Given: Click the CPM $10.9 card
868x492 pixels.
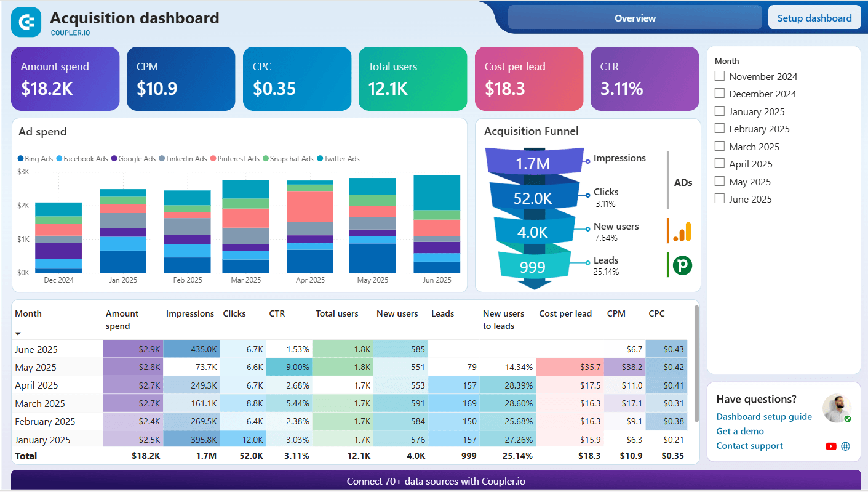Looking at the screenshot, I should (x=181, y=79).
